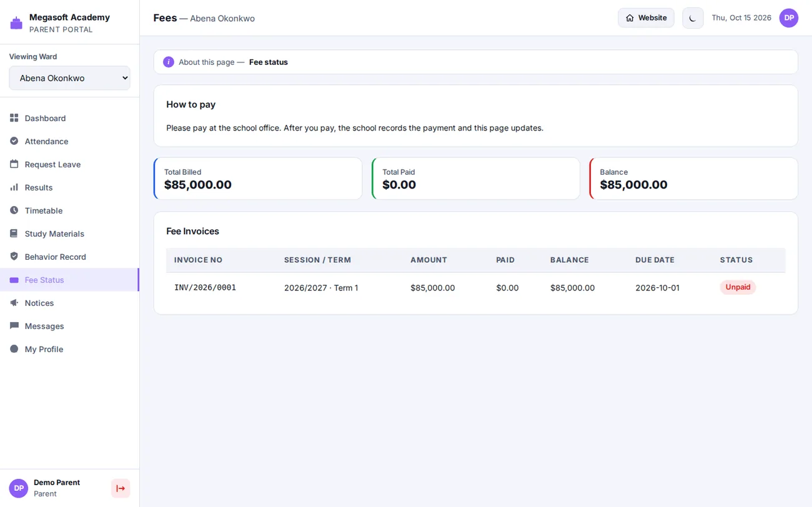812x507 pixels.
Task: Go to the Messages page
Action: [69, 326]
